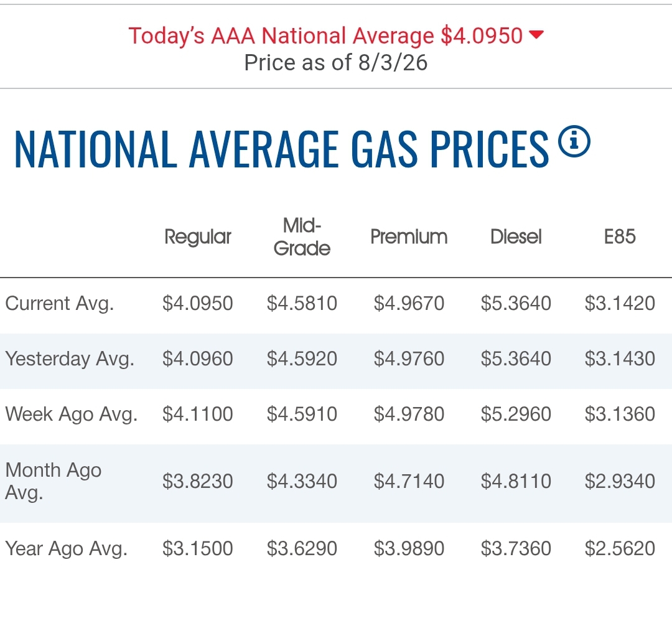
Task: Click month-ago Premium price $4.7140
Action: click(x=409, y=481)
